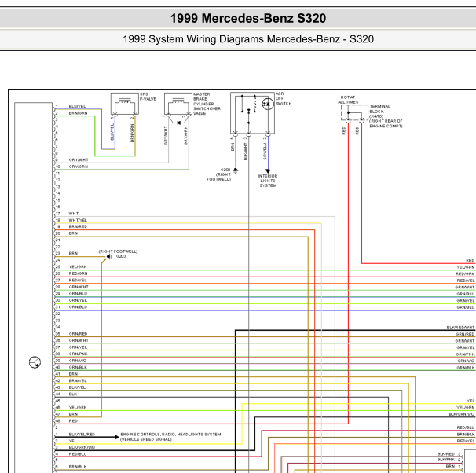The width and height of the screenshot is (476, 473).
Task: Click the G200 ground symbol
Action: pos(236,170)
